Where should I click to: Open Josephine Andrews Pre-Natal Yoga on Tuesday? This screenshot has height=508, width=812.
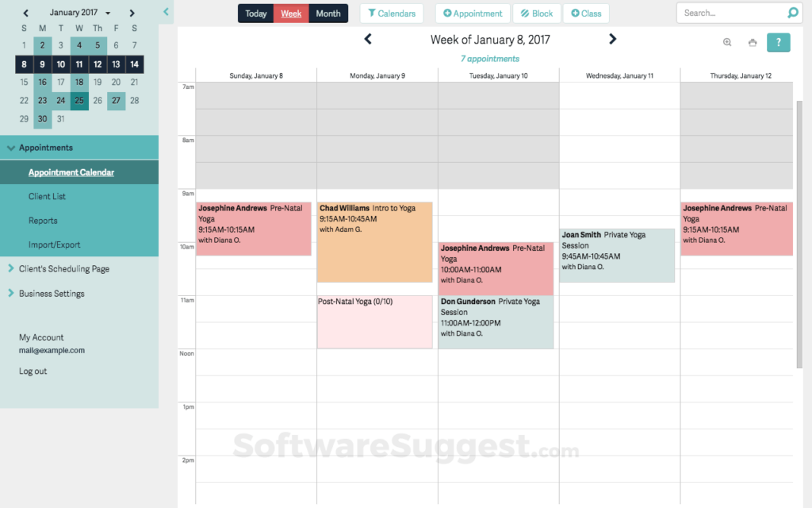[x=496, y=266]
